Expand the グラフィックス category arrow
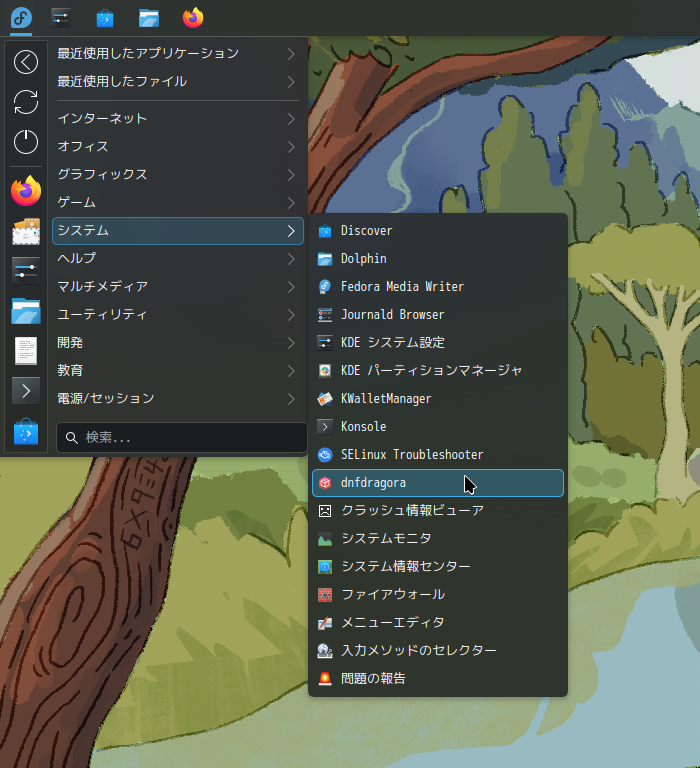 [291, 174]
